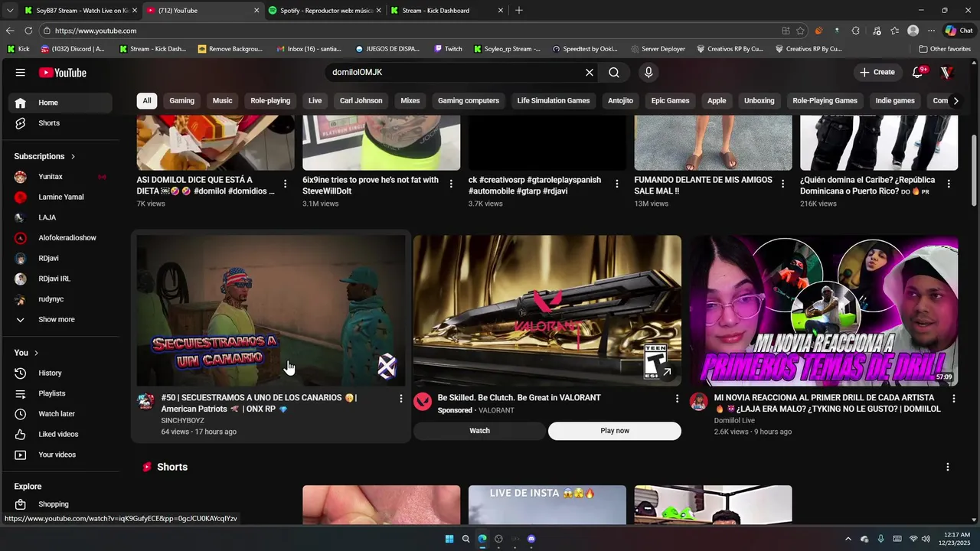The height and width of the screenshot is (551, 980).
Task: Open the VALORANT ad thumbnail
Action: point(547,311)
